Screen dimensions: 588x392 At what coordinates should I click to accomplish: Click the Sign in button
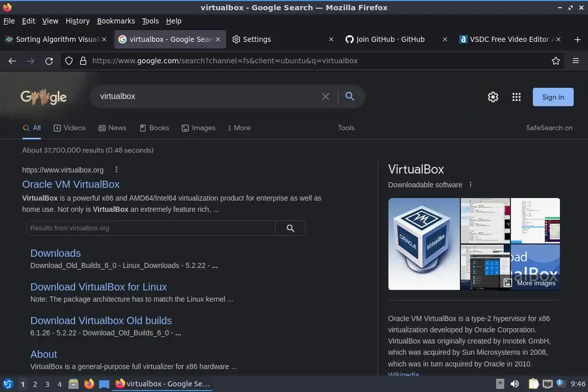(553, 97)
